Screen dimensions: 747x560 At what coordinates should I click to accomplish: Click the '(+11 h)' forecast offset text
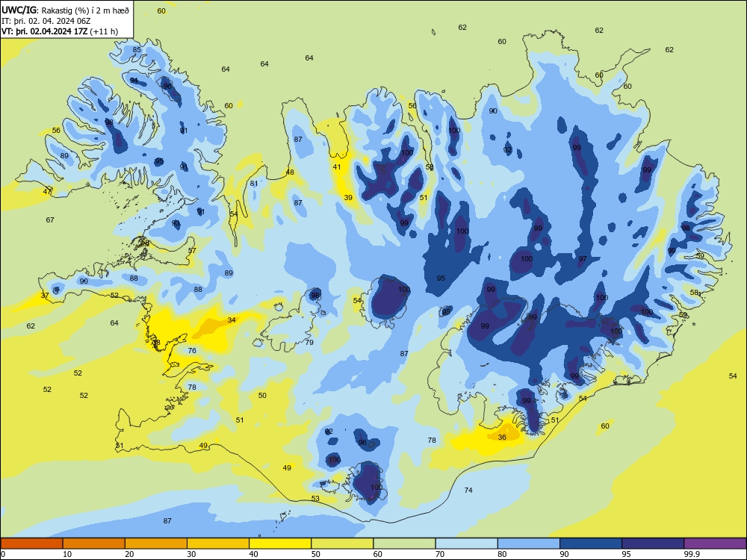pos(104,32)
